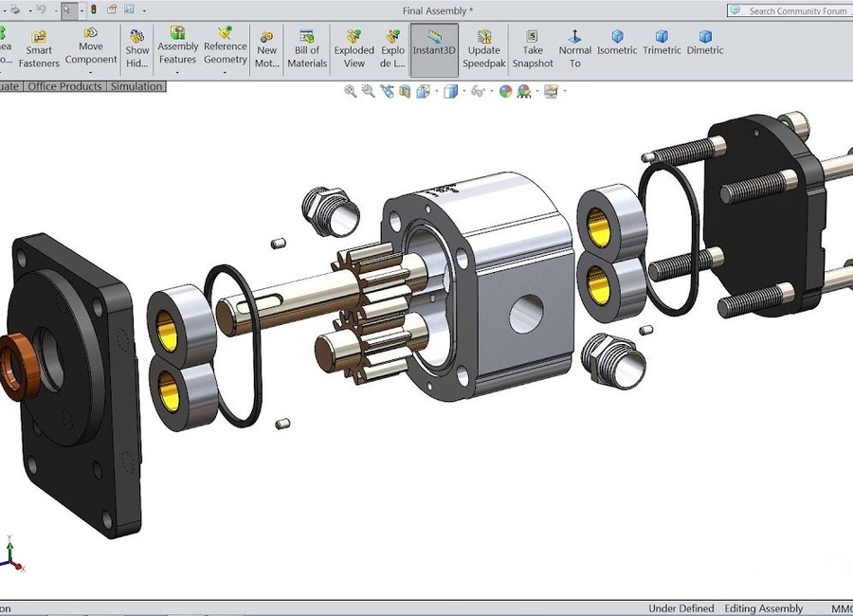This screenshot has width=853, height=616.
Task: Click the Undo arrow icon
Action: tap(42, 9)
